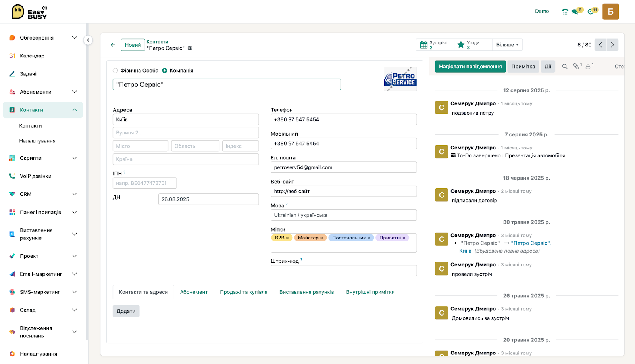Viewport: 635px width, 364px height.
Task: Select the Фізична Особа radio option
Action: click(115, 71)
